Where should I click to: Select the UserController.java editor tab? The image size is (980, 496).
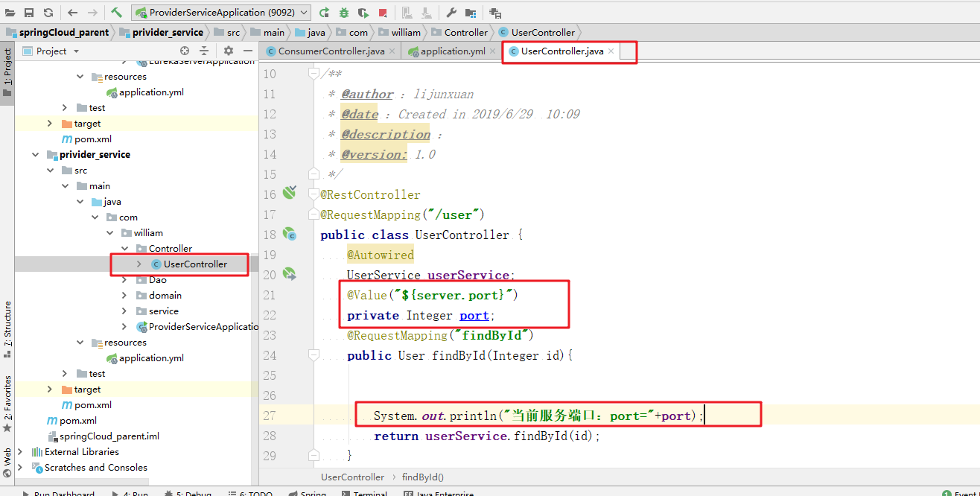click(x=561, y=51)
